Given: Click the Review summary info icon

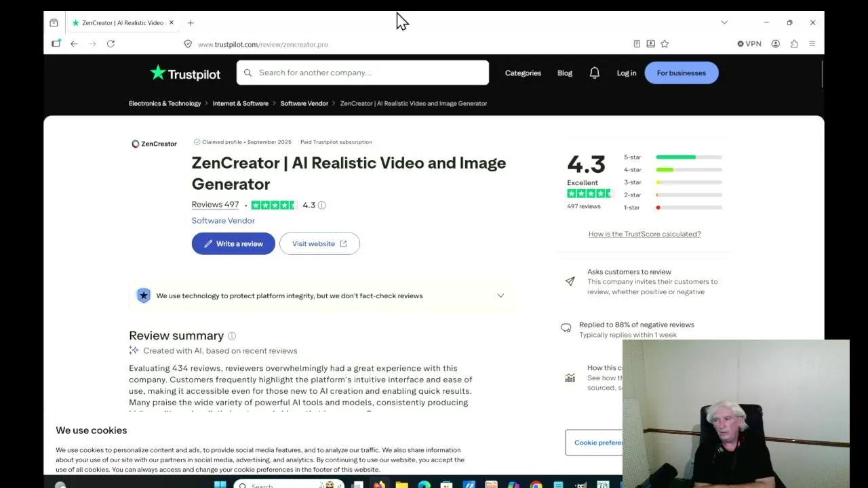Looking at the screenshot, I should click(x=232, y=336).
